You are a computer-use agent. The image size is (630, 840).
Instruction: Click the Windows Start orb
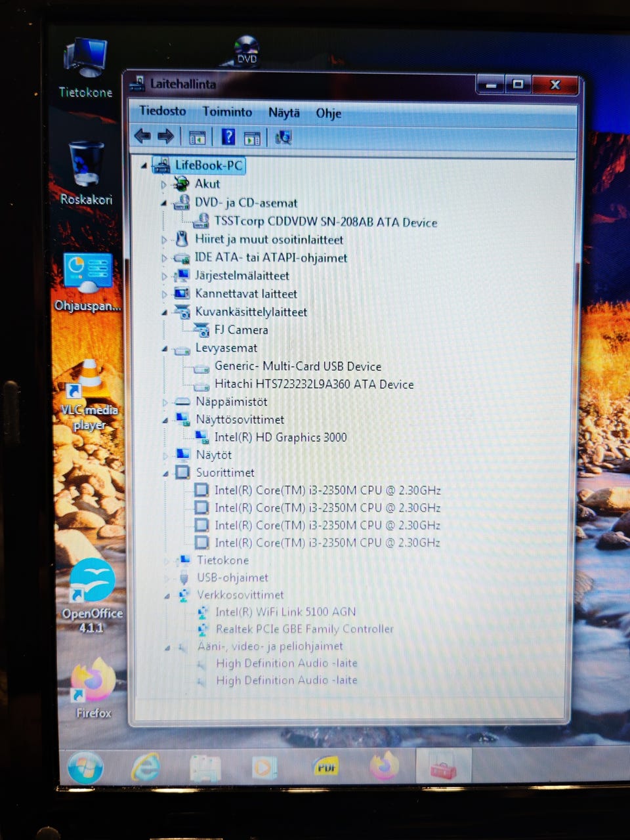click(x=85, y=766)
